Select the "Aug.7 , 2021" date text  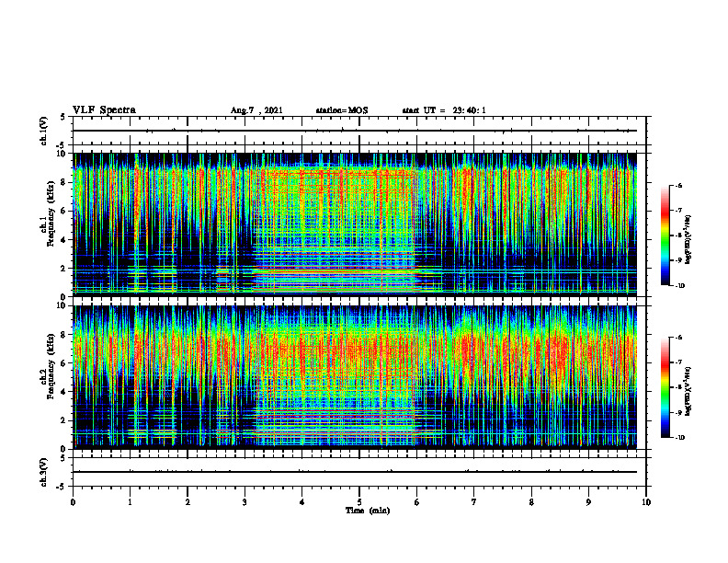[x=256, y=110]
